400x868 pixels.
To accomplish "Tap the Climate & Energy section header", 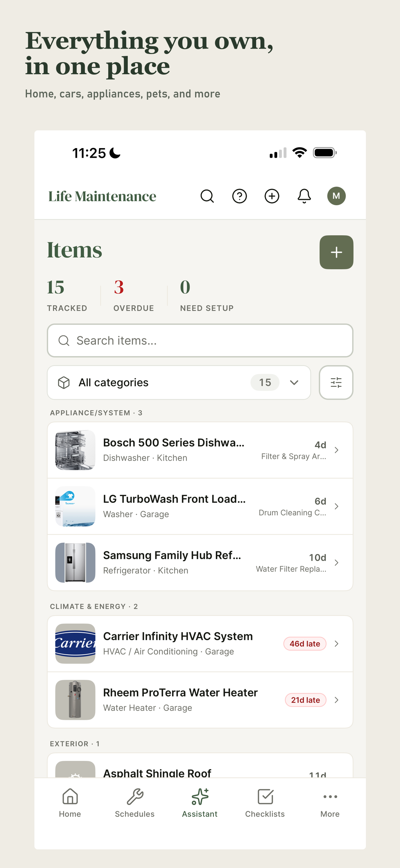I will (x=94, y=607).
